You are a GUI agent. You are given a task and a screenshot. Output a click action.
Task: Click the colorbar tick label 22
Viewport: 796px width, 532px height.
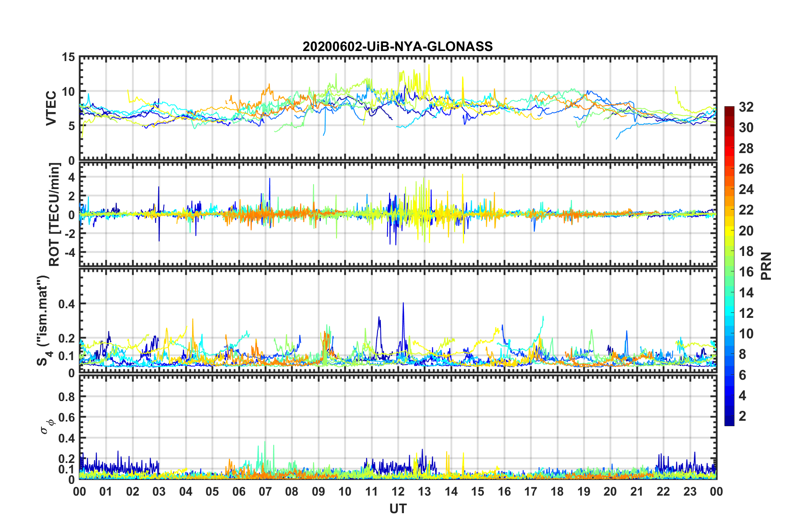point(746,210)
